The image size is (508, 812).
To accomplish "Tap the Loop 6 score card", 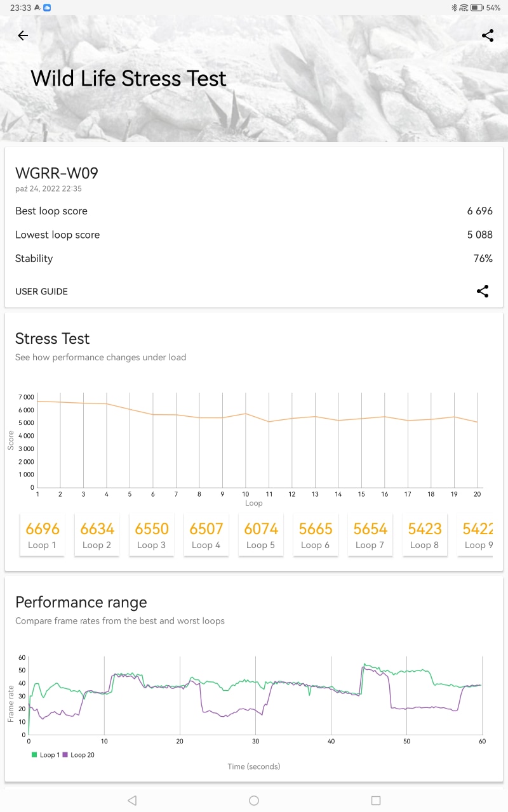I will pyautogui.click(x=316, y=535).
